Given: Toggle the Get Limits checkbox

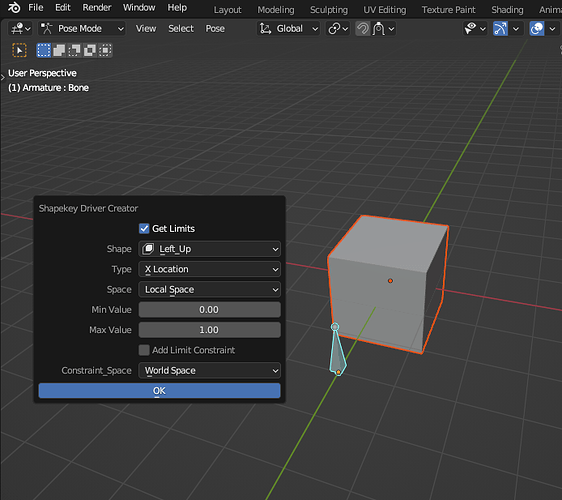Looking at the screenshot, I should click(144, 229).
